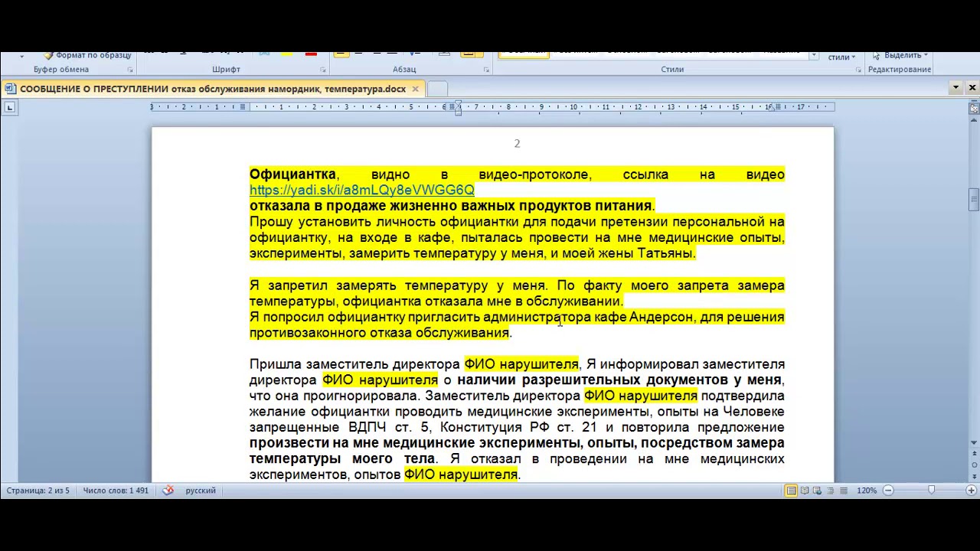Click text наличии разрешительных документов у меня
This screenshot has height=551, width=980.
pyautogui.click(x=619, y=380)
